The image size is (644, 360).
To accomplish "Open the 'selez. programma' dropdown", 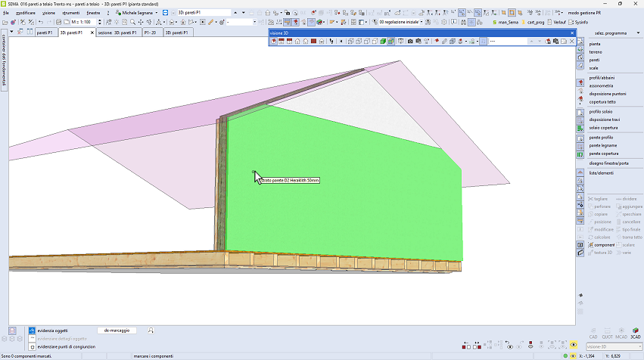I will [x=610, y=33].
